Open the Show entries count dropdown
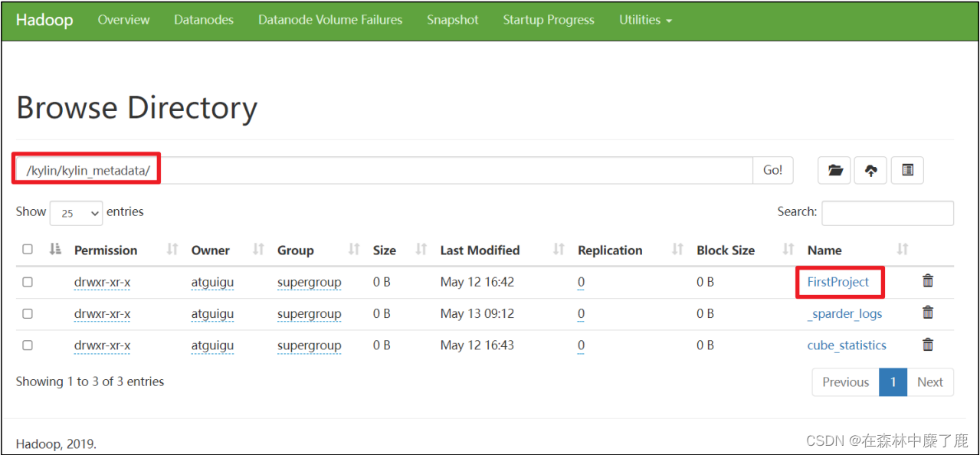980x455 pixels. [x=77, y=213]
